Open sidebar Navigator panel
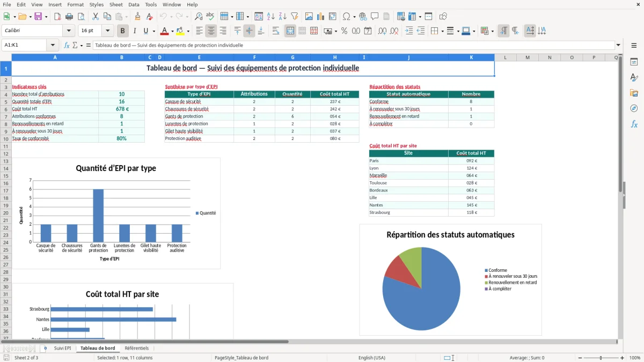Viewport: 644px width, 362px height. click(x=634, y=108)
